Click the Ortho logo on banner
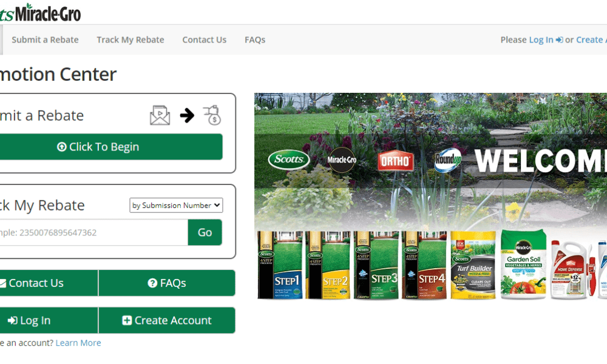607x364 pixels. pyautogui.click(x=395, y=160)
